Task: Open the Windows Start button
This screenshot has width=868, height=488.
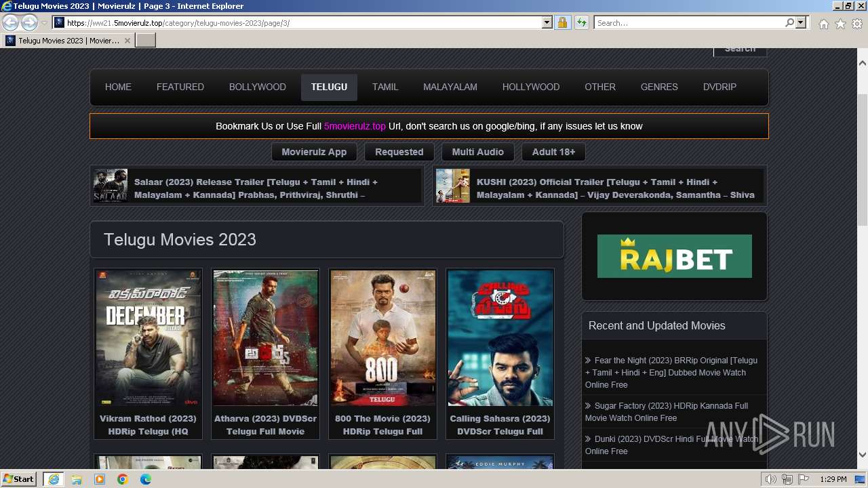Action: pos(19,479)
